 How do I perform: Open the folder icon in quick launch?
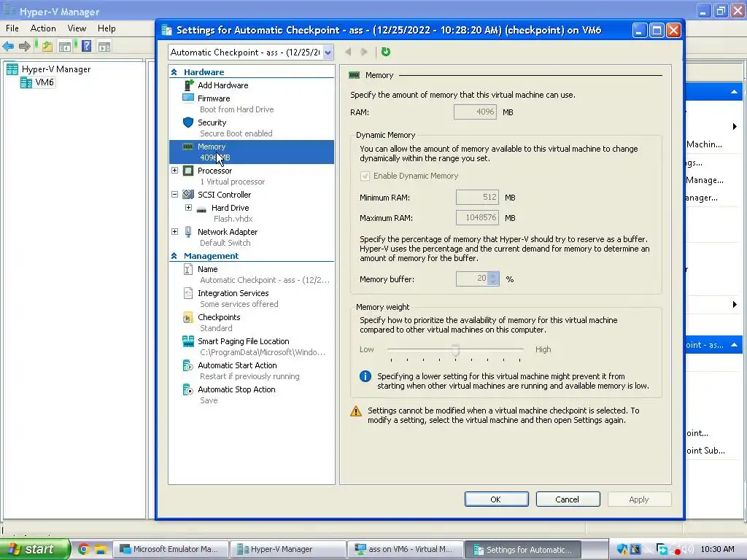pos(100,549)
